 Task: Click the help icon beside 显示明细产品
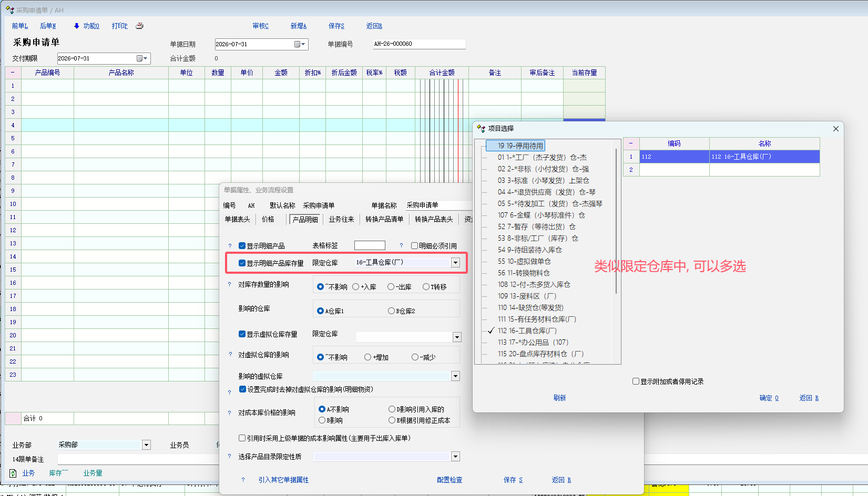(230, 246)
